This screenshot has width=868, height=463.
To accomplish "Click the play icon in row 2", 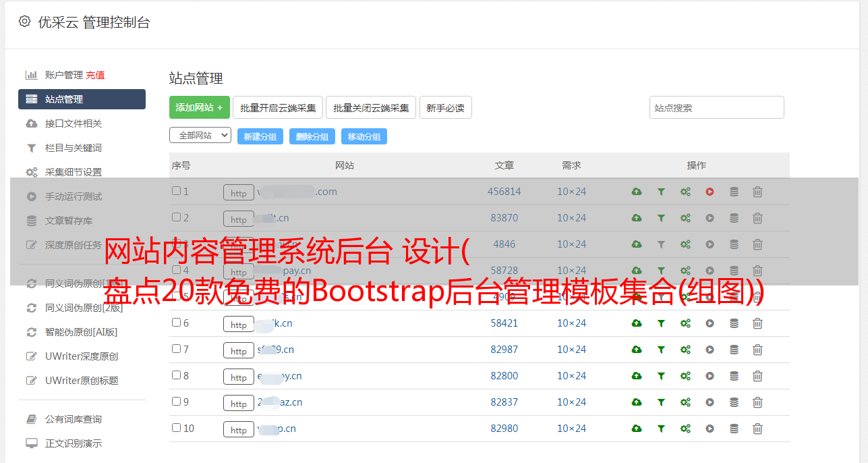I will 710,218.
